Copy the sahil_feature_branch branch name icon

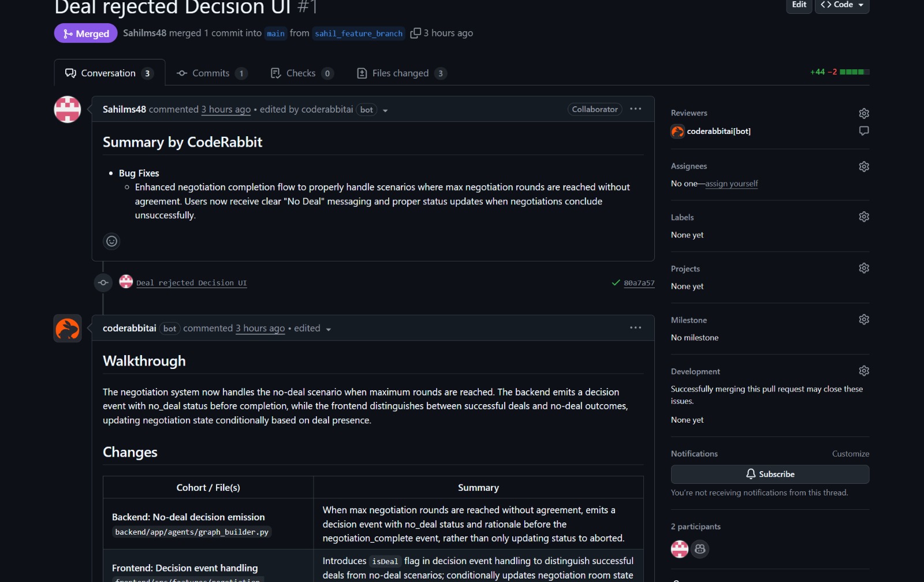coord(415,33)
